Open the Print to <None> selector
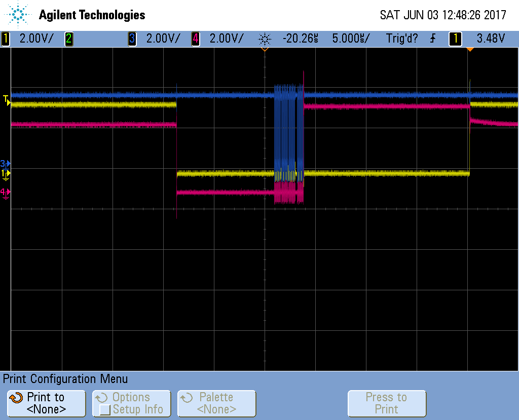This screenshot has height=420, width=519. [46, 403]
